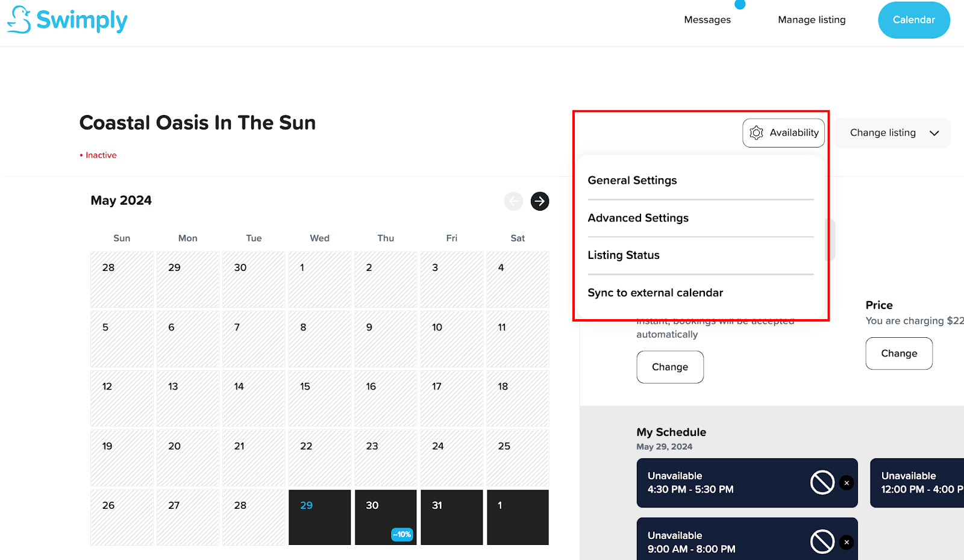964x560 pixels.
Task: Click Change button under Price
Action: pyautogui.click(x=898, y=353)
